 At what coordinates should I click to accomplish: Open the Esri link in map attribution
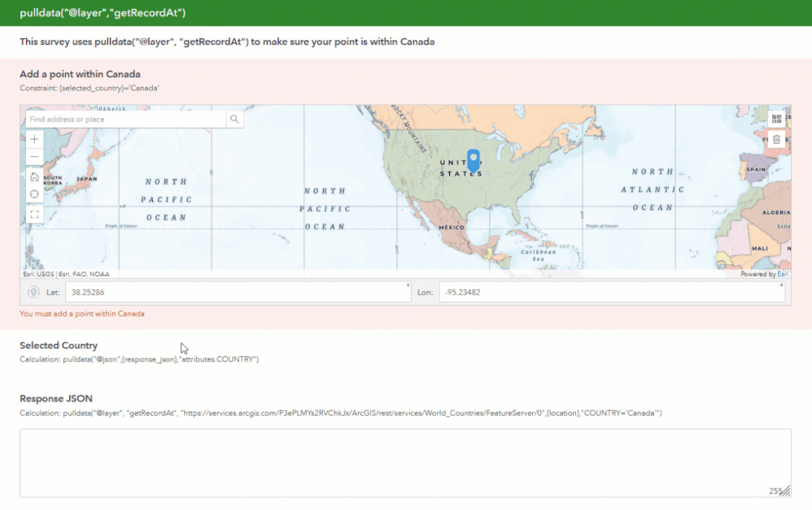783,274
